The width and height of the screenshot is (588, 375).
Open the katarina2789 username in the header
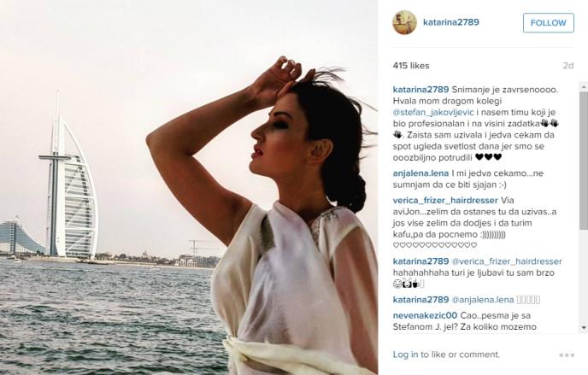pyautogui.click(x=450, y=22)
